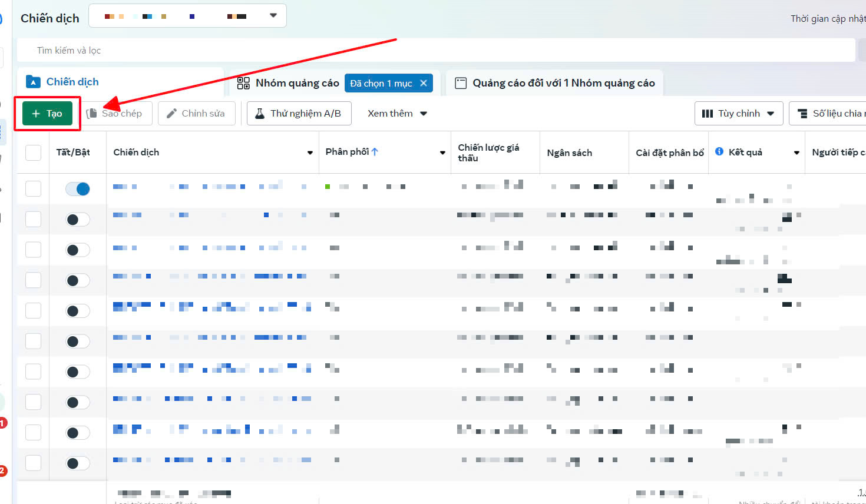
Task: Click the Chiến lược giá thầu column header
Action: click(489, 152)
